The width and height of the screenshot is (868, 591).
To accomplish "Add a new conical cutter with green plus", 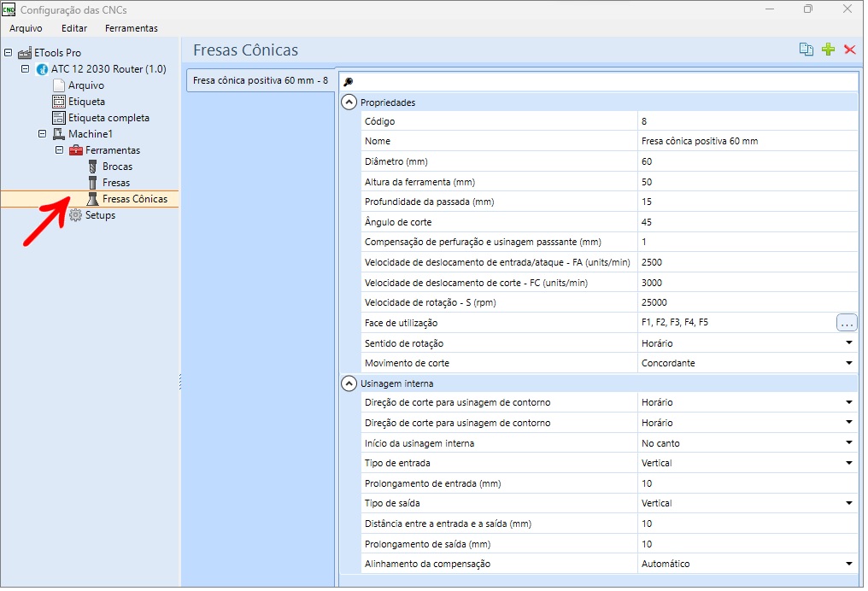I will tap(828, 50).
